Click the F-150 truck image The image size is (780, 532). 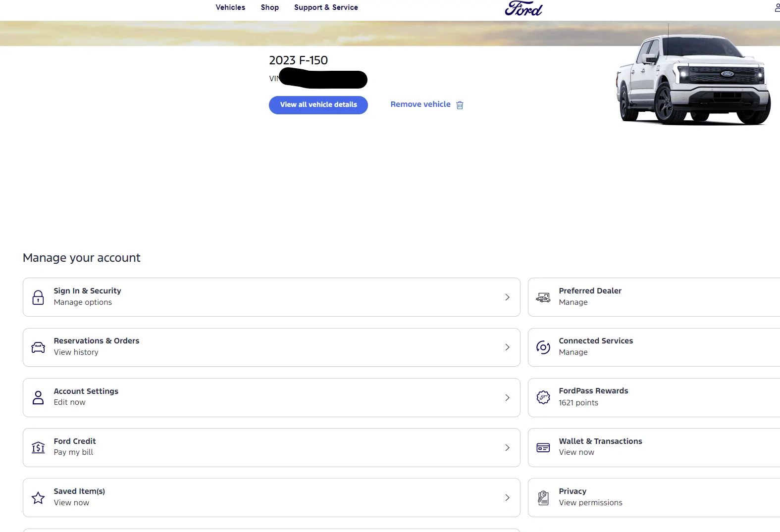[x=693, y=74]
